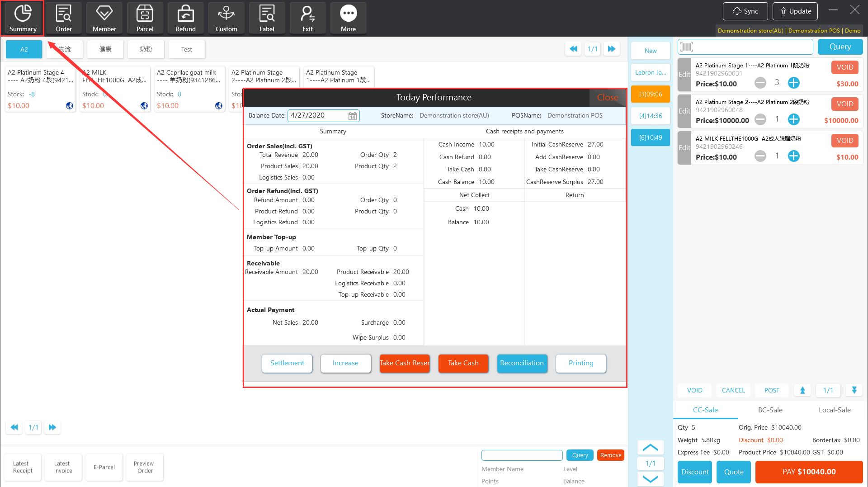This screenshot has height=487, width=868.
Task: Click the barcode scanner icon
Action: coord(687,47)
